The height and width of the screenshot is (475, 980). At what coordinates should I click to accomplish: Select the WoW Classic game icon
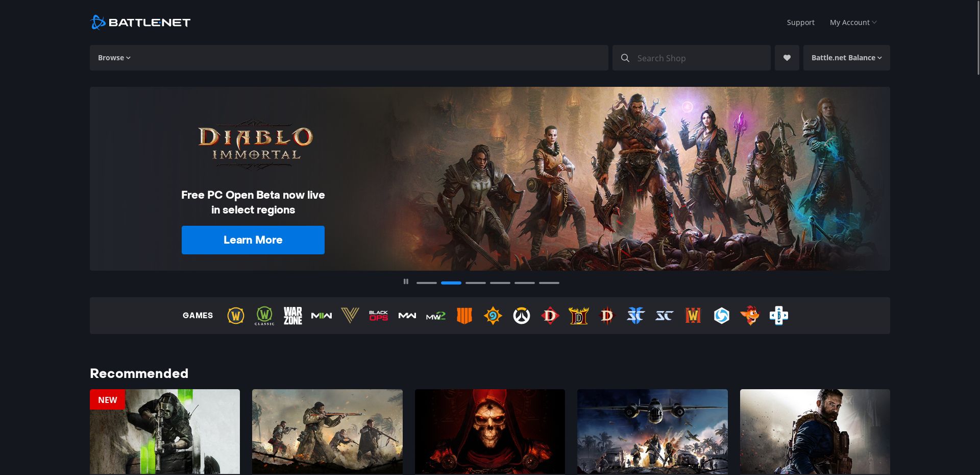point(264,316)
